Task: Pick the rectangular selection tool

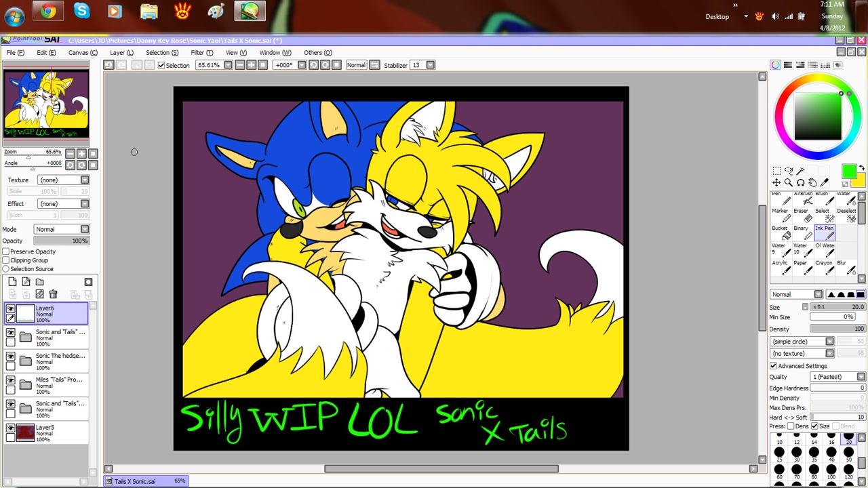Action: click(776, 171)
